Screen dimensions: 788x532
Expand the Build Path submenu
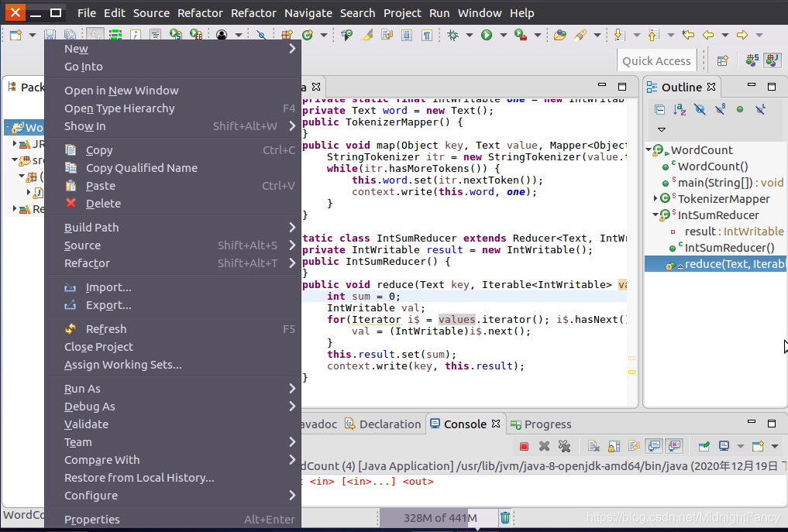[174, 228]
